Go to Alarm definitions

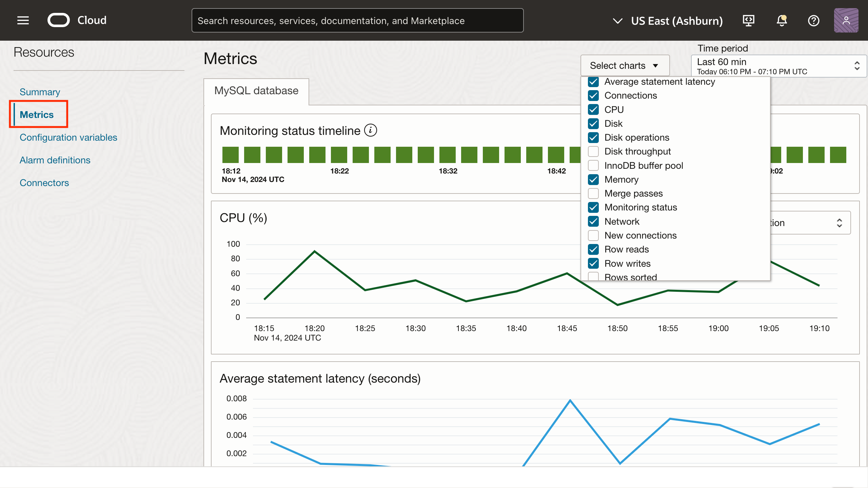[x=55, y=160]
